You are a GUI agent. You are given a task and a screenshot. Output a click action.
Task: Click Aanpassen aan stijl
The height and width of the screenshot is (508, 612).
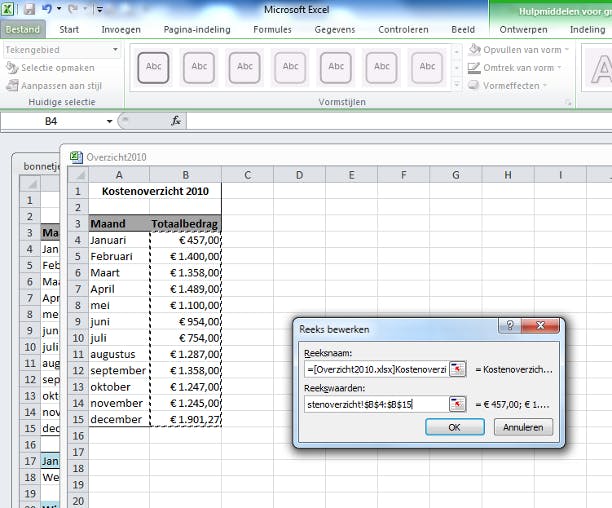tap(55, 85)
